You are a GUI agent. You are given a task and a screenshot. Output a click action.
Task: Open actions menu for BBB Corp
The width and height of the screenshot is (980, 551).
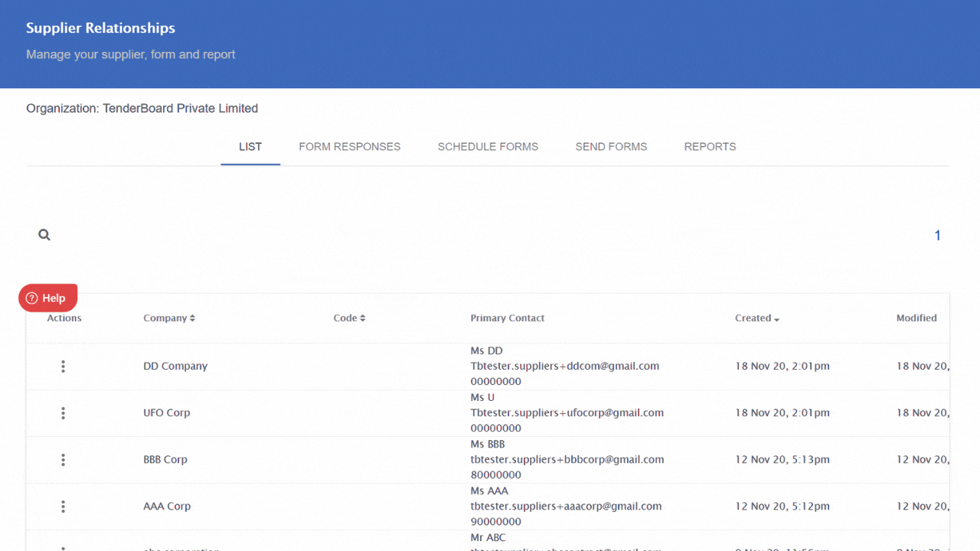click(x=63, y=460)
